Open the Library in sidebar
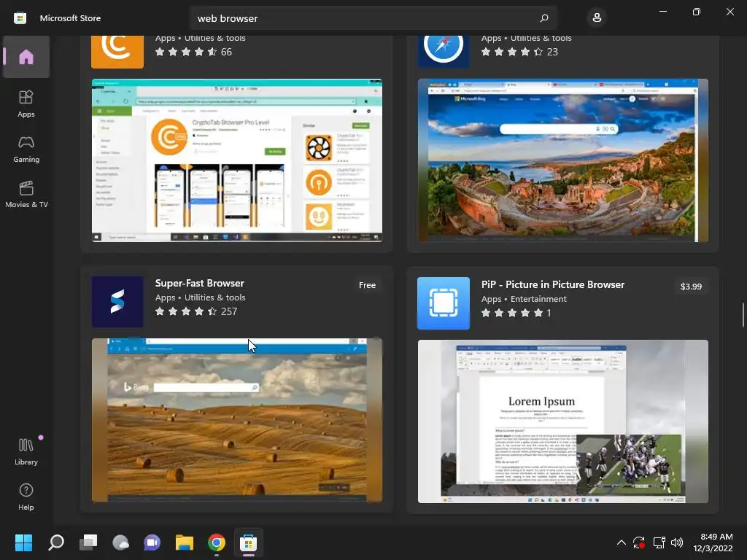This screenshot has height=560, width=747. click(x=26, y=451)
